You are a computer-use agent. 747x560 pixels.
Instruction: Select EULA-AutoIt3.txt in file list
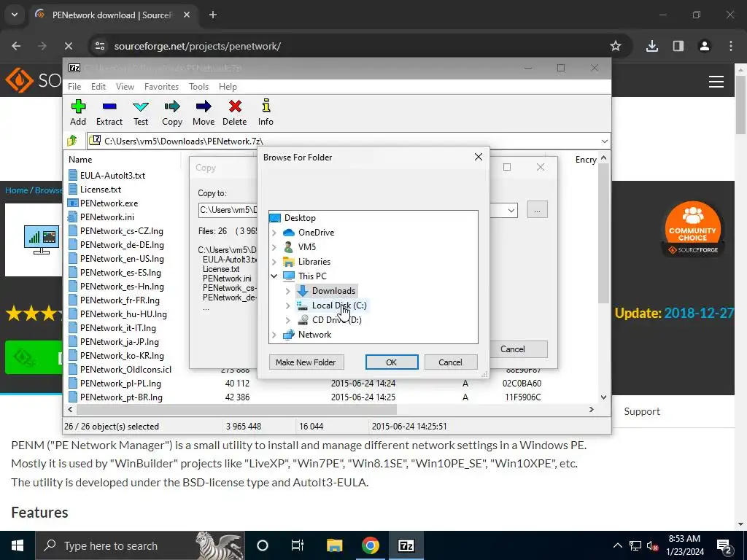(x=107, y=175)
